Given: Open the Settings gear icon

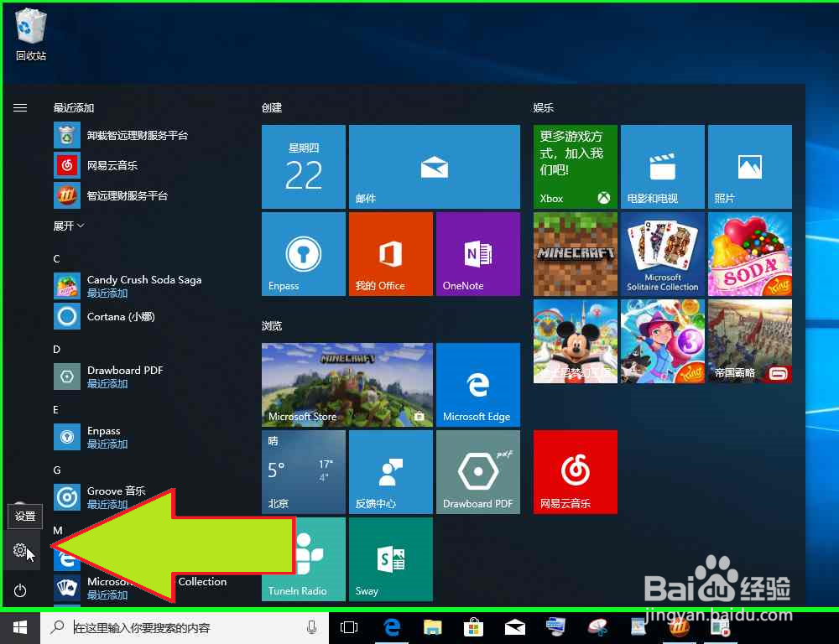Looking at the screenshot, I should coord(20,550).
